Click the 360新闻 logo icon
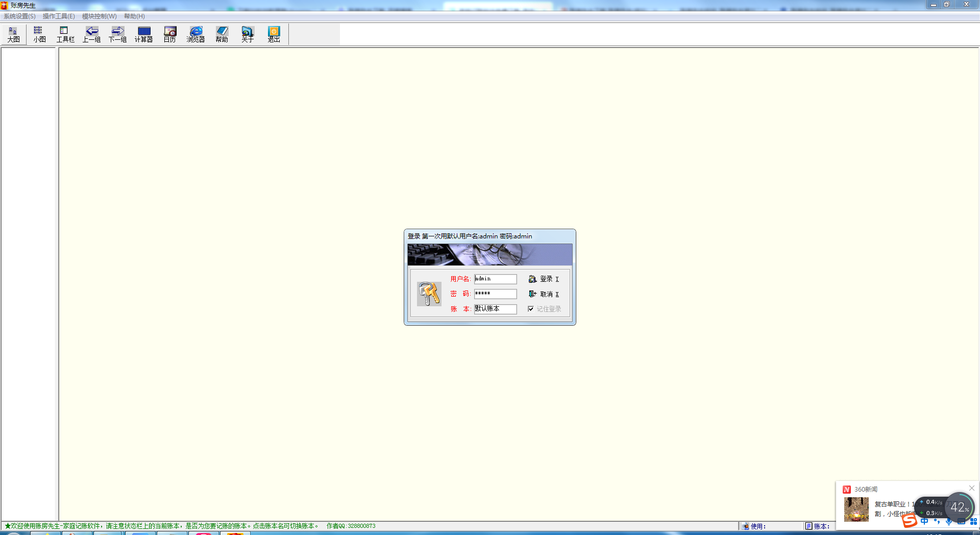Viewport: 980px width, 535px height. click(847, 490)
